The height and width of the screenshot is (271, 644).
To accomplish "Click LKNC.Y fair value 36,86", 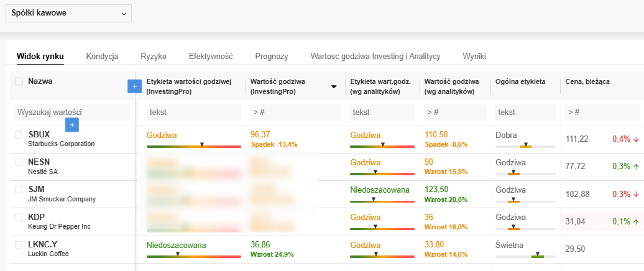I will click(x=260, y=245).
